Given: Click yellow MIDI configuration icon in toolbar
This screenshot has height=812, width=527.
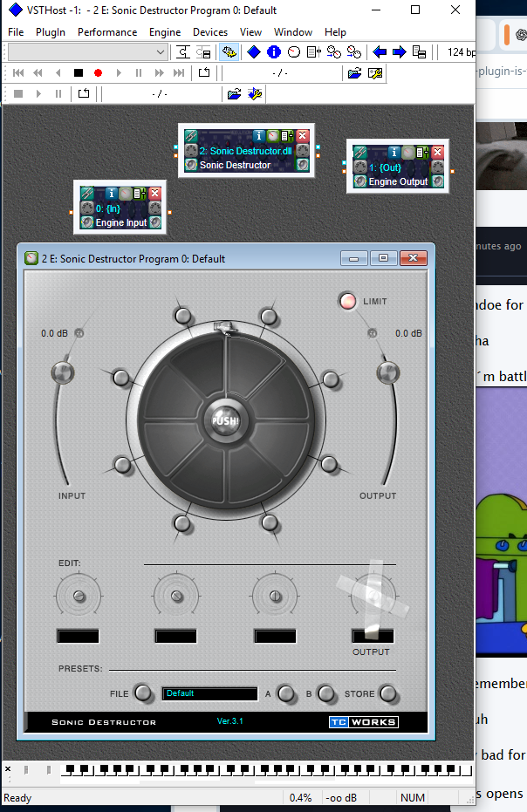Looking at the screenshot, I should pos(229,52).
